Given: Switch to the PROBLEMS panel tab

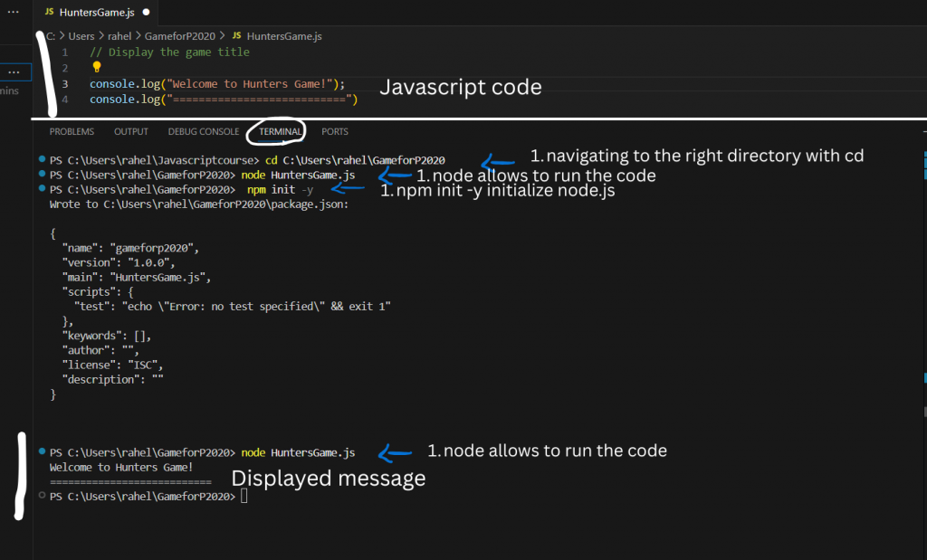Looking at the screenshot, I should point(72,132).
